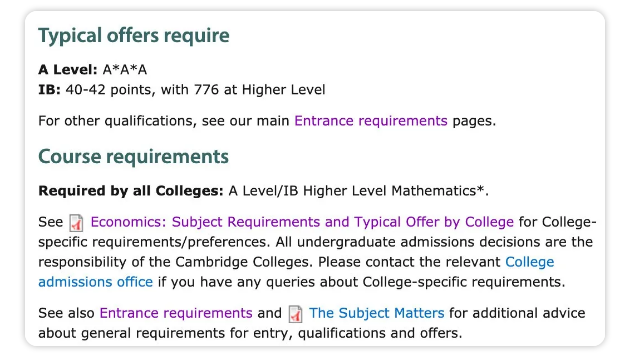Open Economics Subject Requirements and Typical Offer link
Screen dimensions: 632x361
coord(302,222)
